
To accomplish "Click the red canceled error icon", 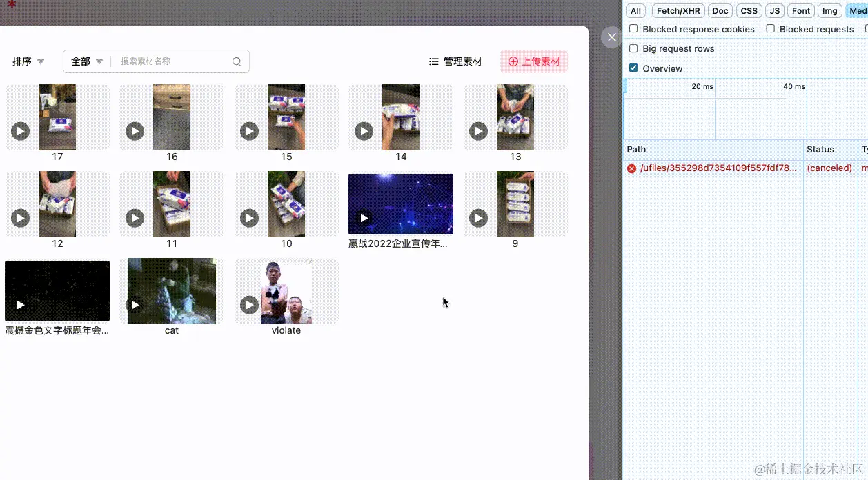I will coord(631,168).
